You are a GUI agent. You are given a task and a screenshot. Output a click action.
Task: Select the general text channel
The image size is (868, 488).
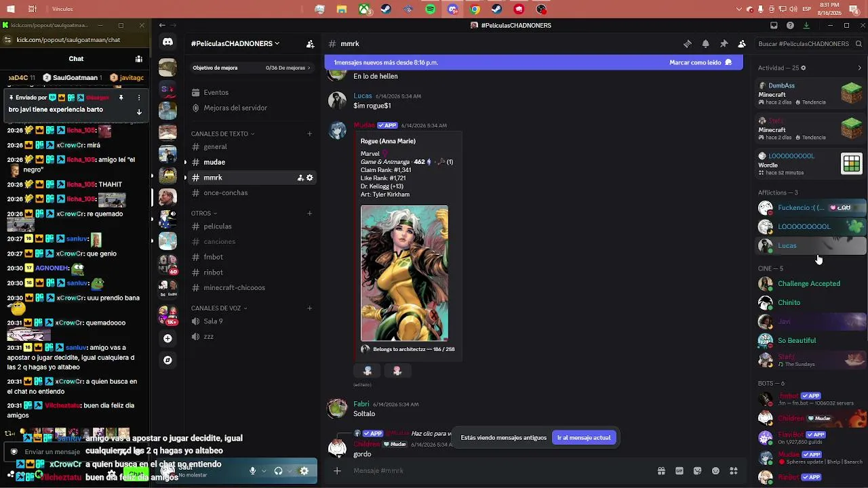(x=251, y=147)
